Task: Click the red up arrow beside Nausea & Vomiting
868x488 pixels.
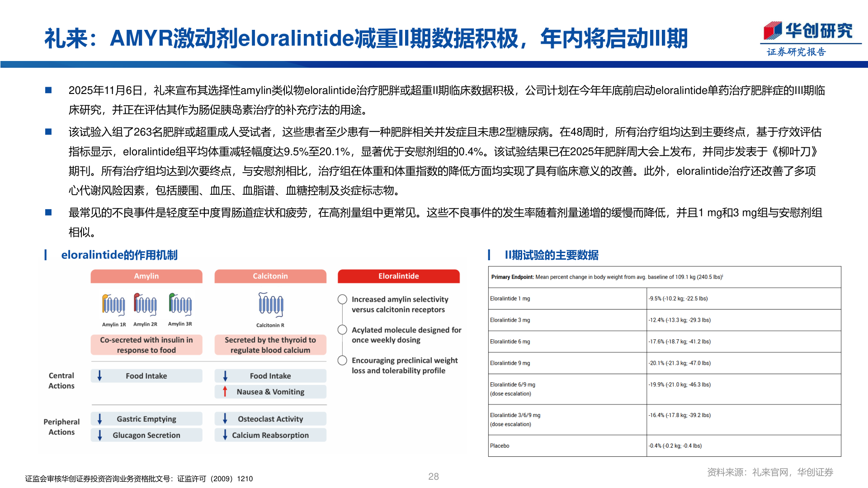Action: pos(225,392)
